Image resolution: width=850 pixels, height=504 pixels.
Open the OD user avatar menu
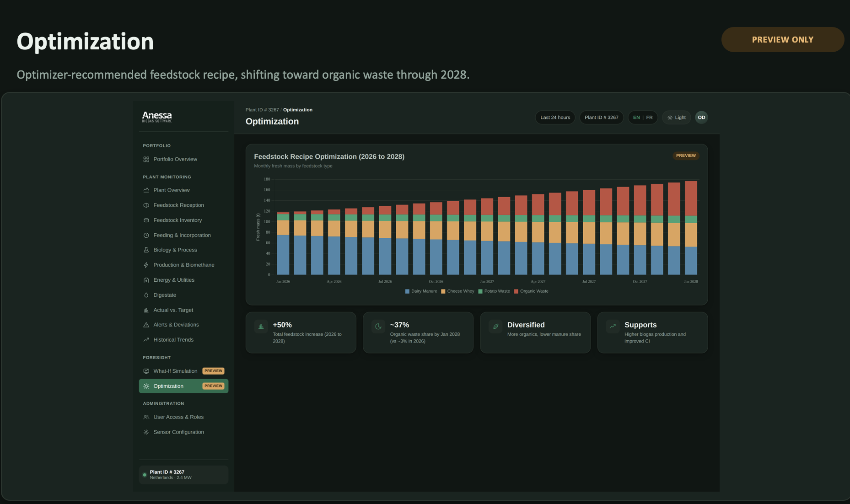[701, 118]
